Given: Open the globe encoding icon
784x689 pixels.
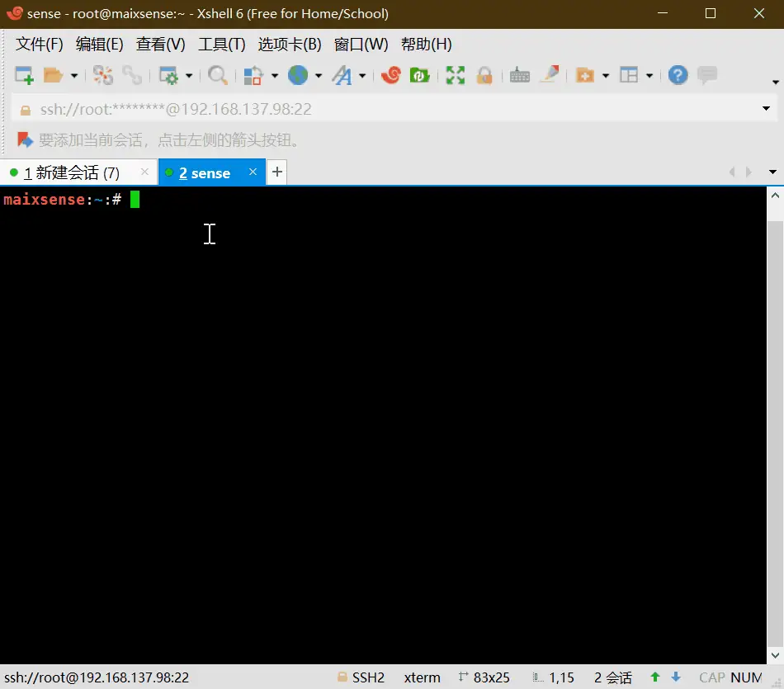Looking at the screenshot, I should tap(298, 75).
